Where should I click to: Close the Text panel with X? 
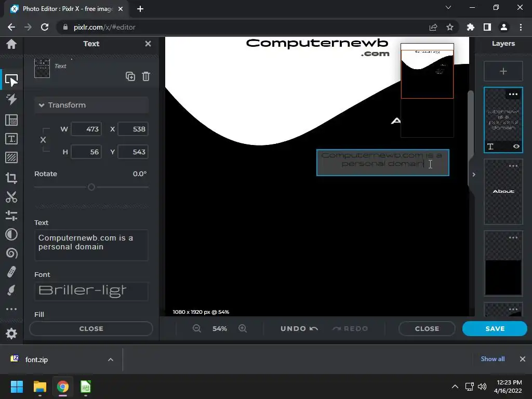[x=148, y=44]
